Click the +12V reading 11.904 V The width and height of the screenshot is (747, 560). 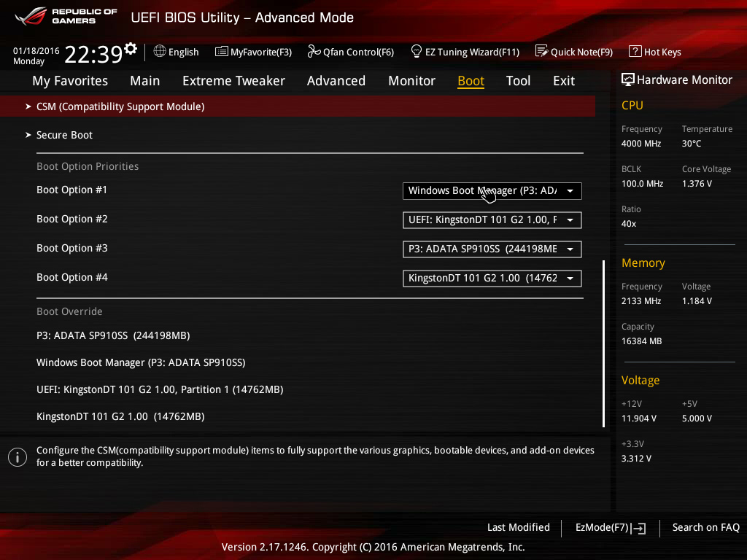coord(639,419)
